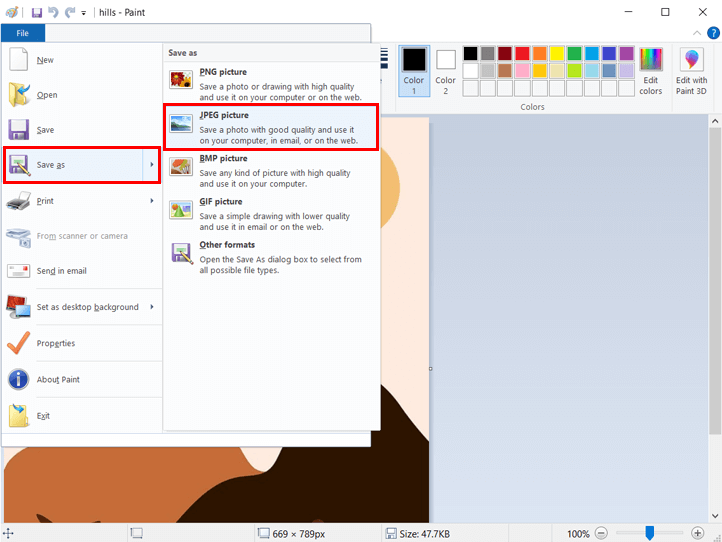The height and width of the screenshot is (542, 722).
Task: Click the Redo arrow in title bar
Action: coord(69,12)
